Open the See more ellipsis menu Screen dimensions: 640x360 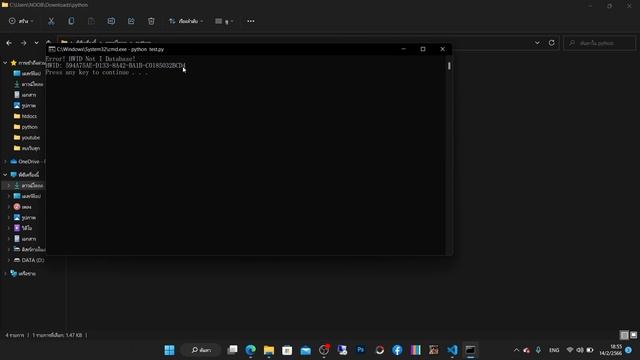click(x=251, y=21)
